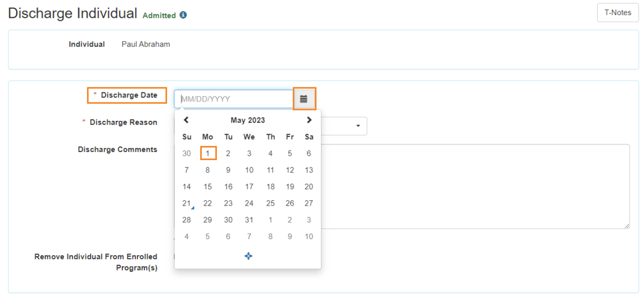Select May 31 on the calendar
This screenshot has height=298, width=644.
pyautogui.click(x=249, y=220)
